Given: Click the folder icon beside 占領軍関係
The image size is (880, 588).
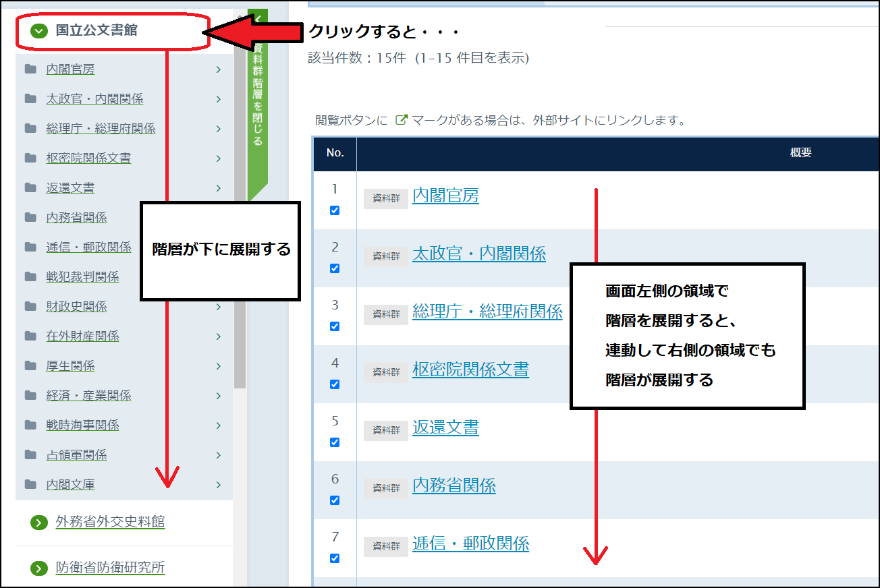Looking at the screenshot, I should coord(30,454).
